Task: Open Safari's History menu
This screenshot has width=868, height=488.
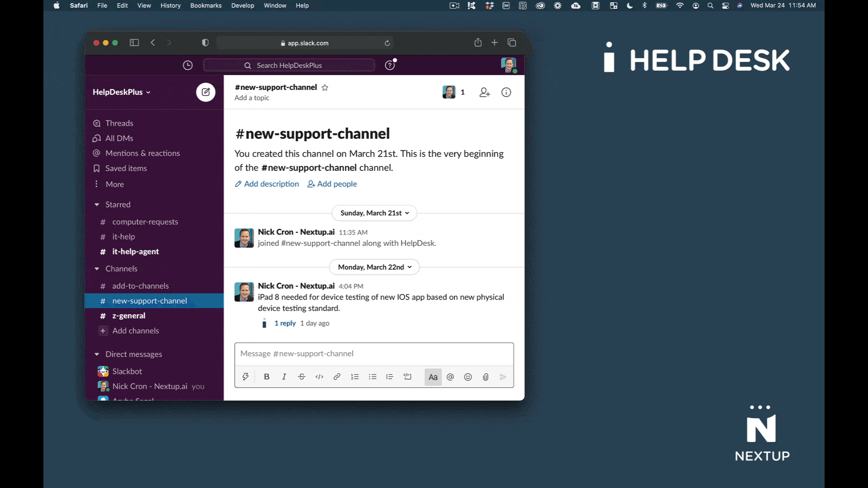Action: click(x=170, y=5)
